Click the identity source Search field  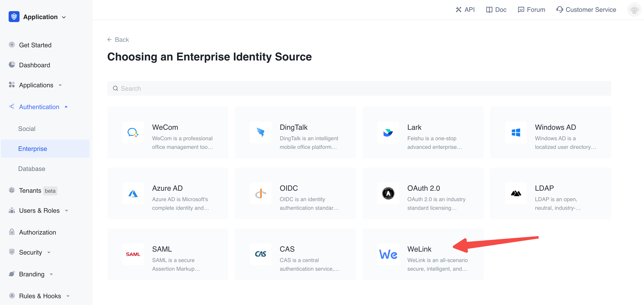click(x=359, y=88)
